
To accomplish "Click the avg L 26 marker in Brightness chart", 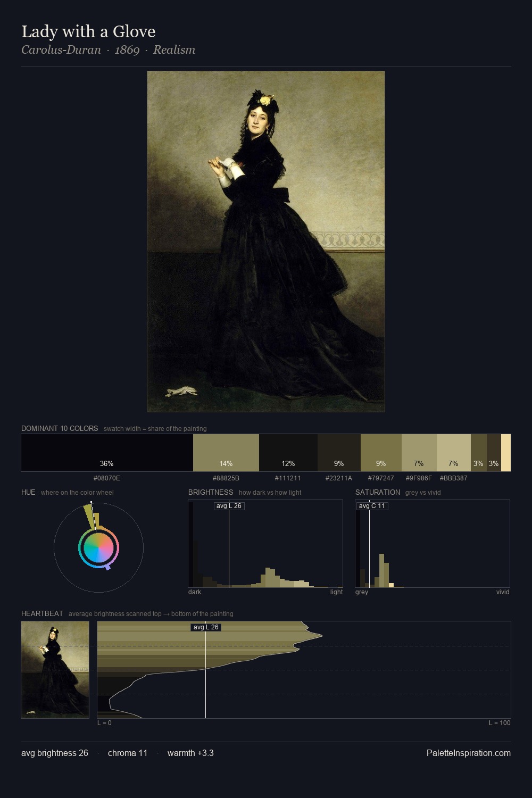I will click(x=229, y=506).
